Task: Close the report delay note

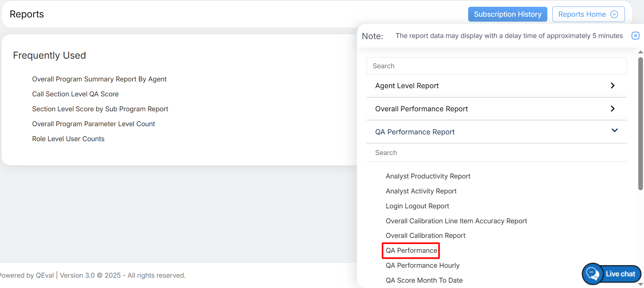Action: 635,36
